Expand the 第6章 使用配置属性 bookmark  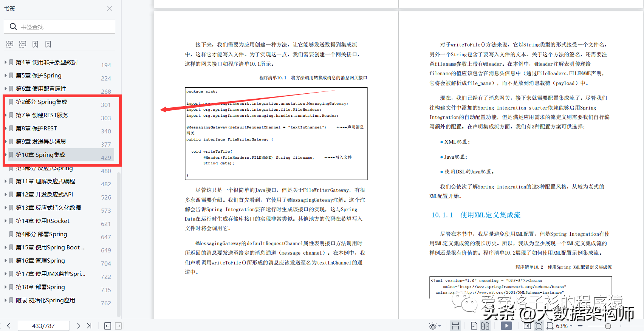5,88
